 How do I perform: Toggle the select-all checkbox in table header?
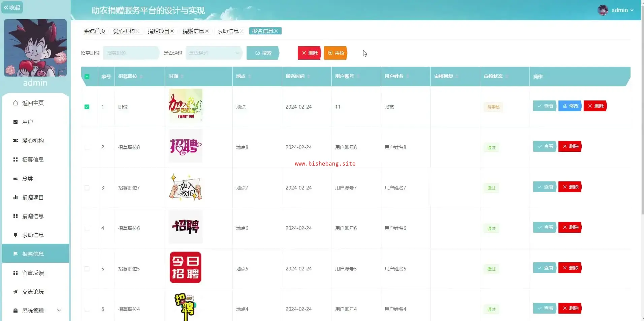[x=87, y=77]
